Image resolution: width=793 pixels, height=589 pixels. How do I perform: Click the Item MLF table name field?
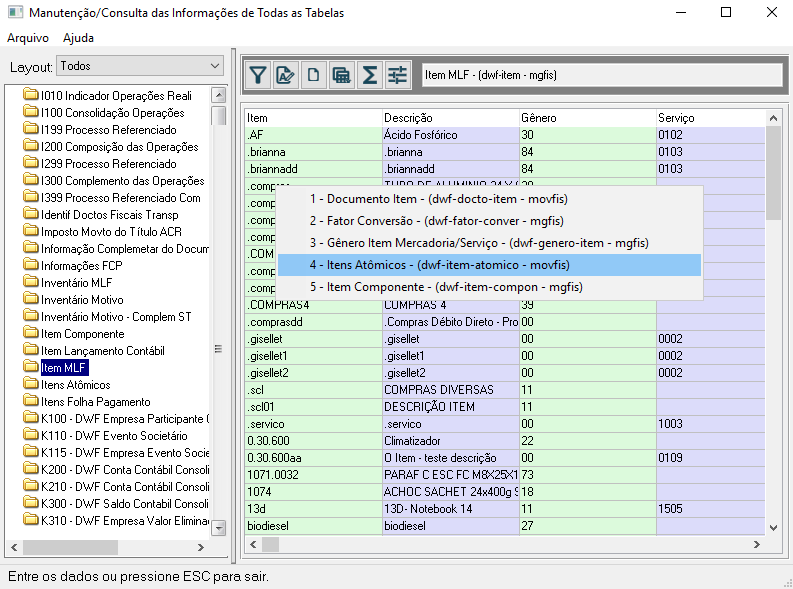point(601,75)
